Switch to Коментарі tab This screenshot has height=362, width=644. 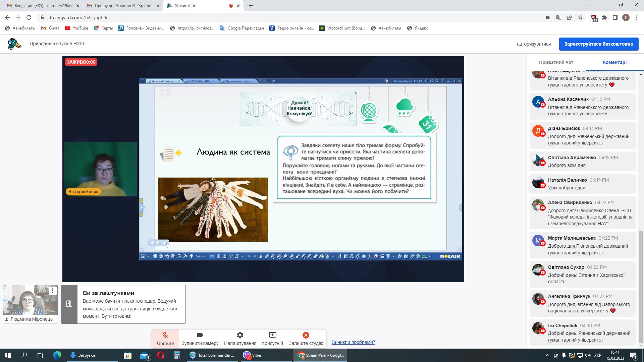click(x=614, y=62)
